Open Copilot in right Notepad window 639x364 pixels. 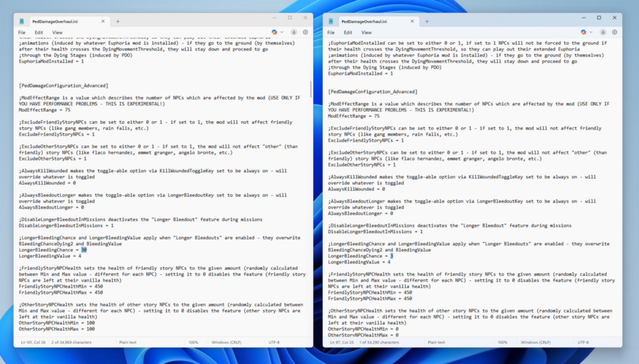pos(583,32)
